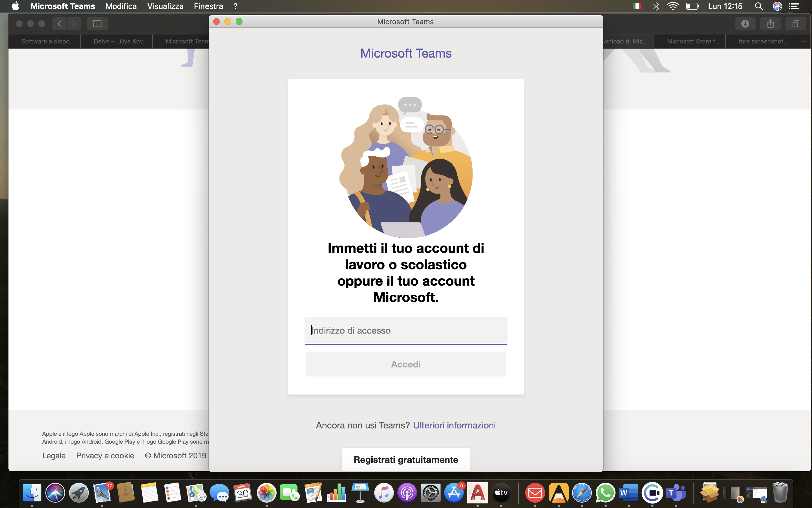
Task: Open the Modifica menu
Action: 121,6
